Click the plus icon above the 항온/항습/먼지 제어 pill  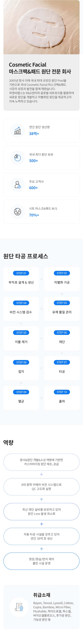[x=41, y=548]
